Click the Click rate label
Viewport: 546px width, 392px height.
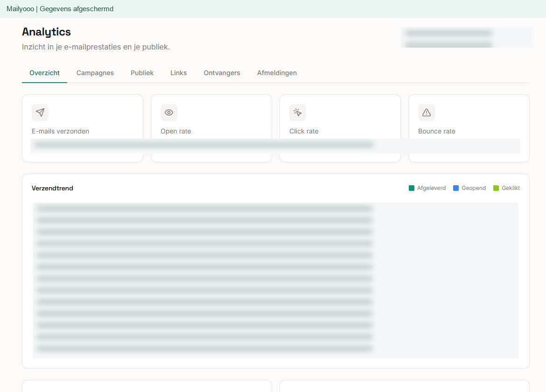point(304,131)
